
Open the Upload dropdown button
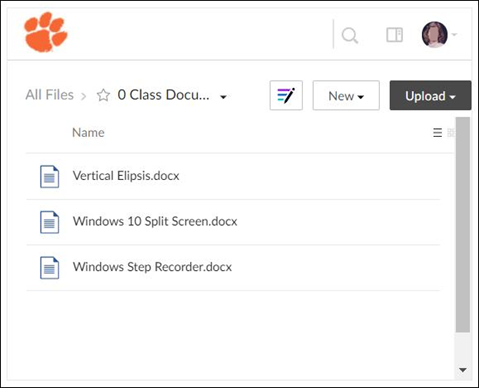pos(430,95)
